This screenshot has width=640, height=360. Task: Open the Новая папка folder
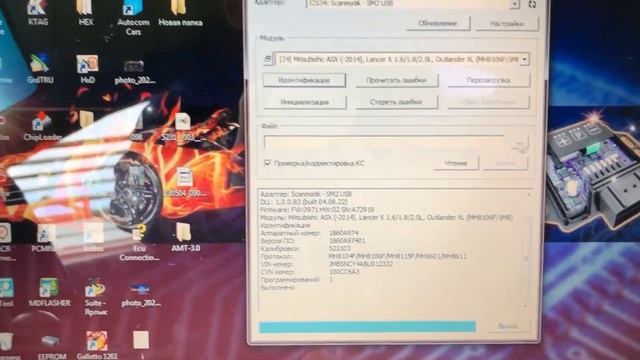click(x=180, y=13)
